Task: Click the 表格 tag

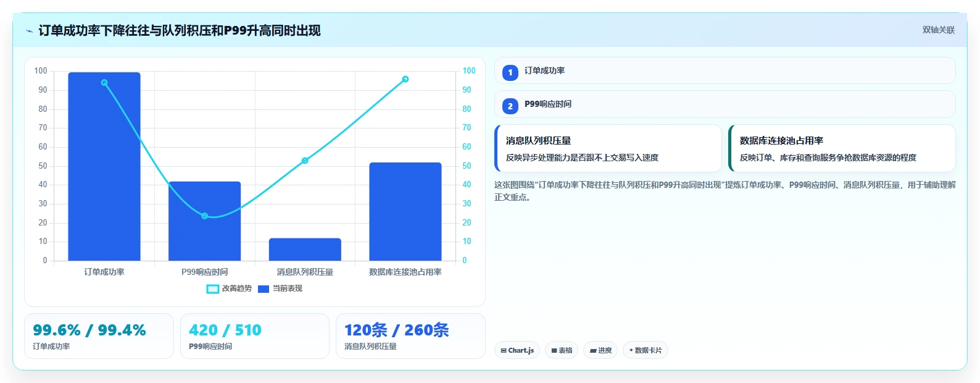Action: point(562,350)
